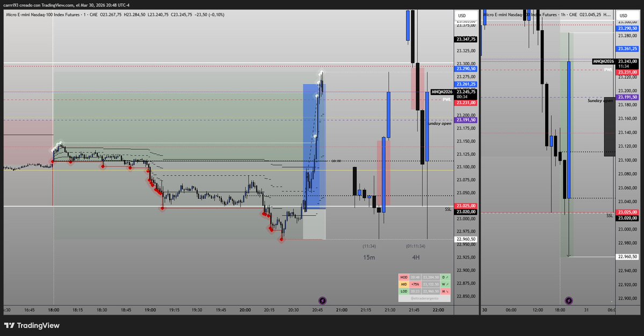Click the 18:00 mark on the 1-minute time axis
This screenshot has width=644, height=336.
pos(53,310)
